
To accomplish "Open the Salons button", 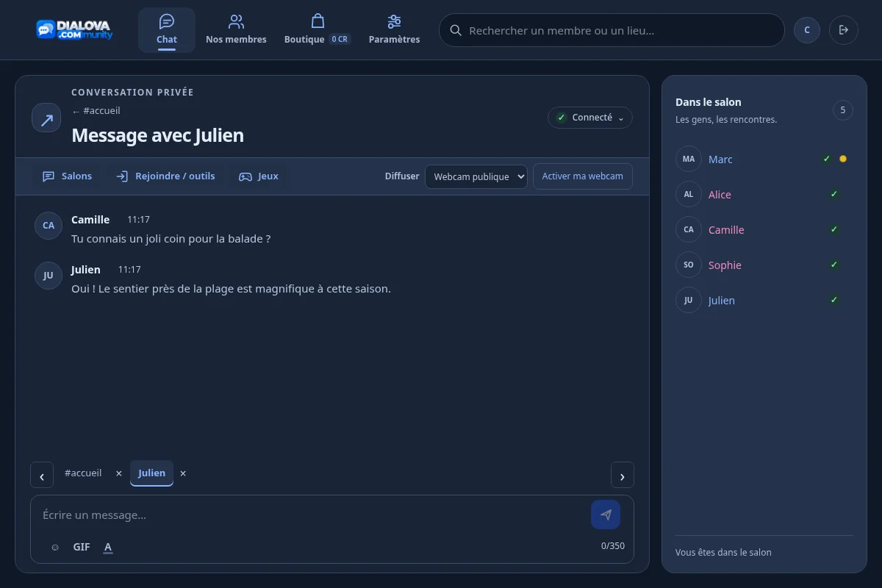I will tap(68, 176).
